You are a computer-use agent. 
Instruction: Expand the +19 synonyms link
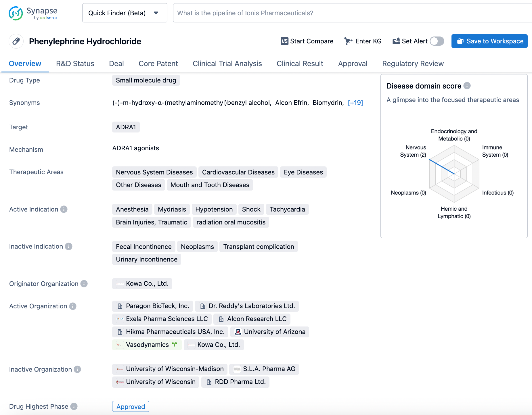click(x=355, y=103)
